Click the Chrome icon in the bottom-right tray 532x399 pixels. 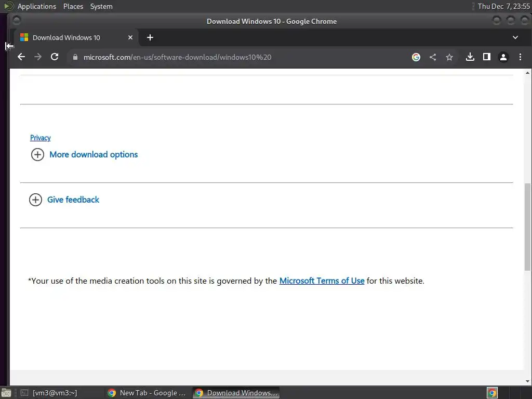492,393
